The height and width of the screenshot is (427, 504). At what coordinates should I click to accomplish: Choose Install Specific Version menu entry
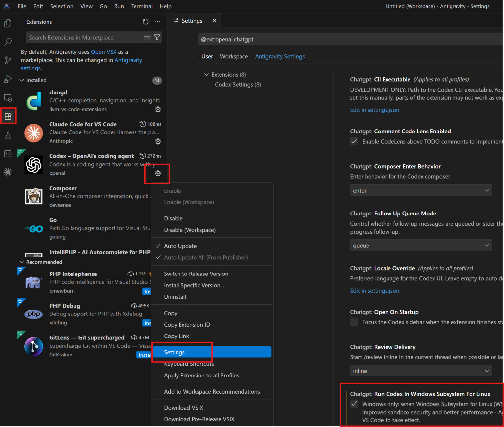point(212,285)
